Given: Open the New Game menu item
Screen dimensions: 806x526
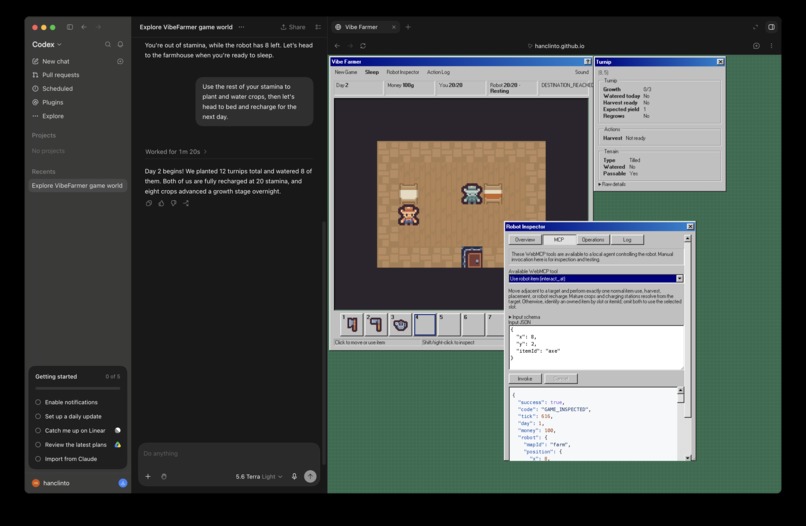Looking at the screenshot, I should point(346,72).
